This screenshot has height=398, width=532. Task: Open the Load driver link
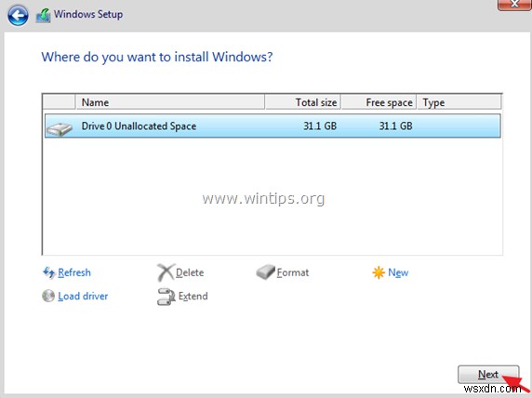click(x=83, y=297)
